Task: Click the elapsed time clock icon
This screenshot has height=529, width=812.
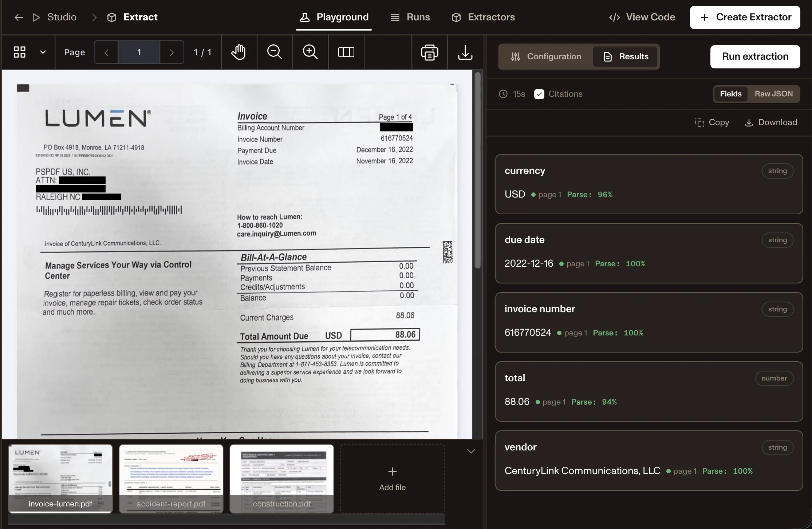Action: (x=503, y=94)
